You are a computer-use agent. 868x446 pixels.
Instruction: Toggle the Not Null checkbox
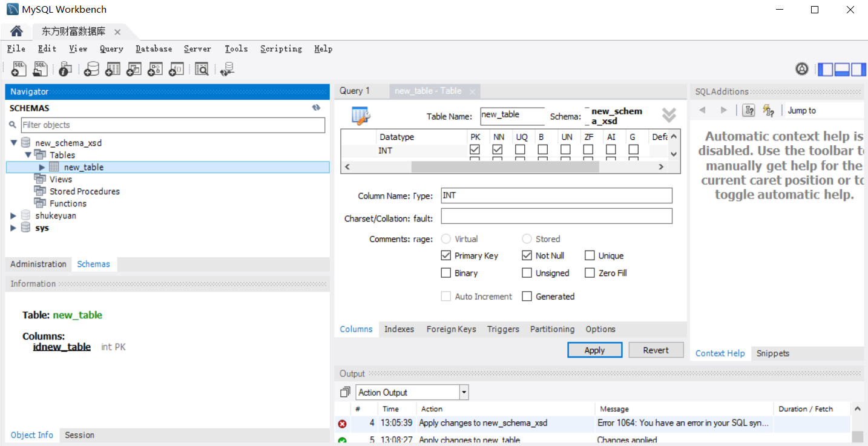point(527,255)
